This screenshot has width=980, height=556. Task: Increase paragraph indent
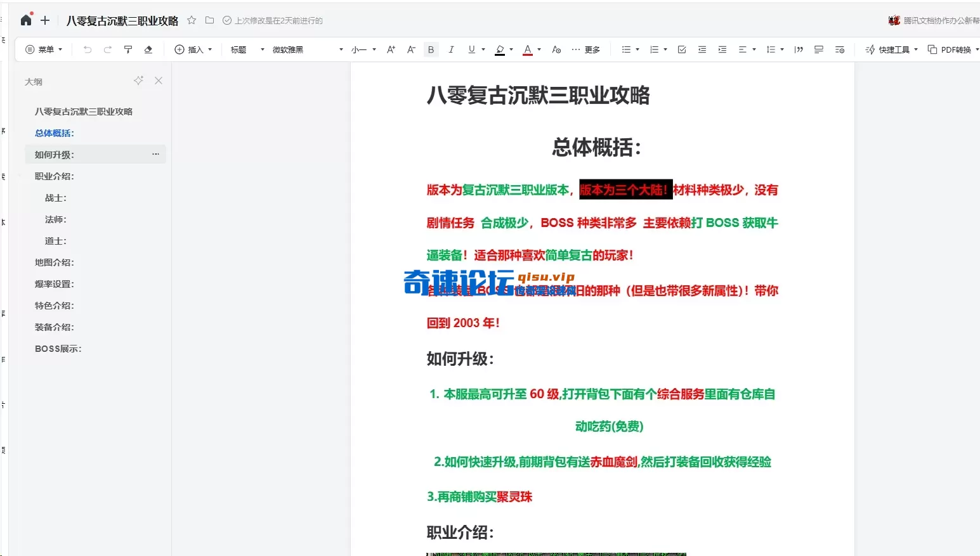click(x=722, y=49)
